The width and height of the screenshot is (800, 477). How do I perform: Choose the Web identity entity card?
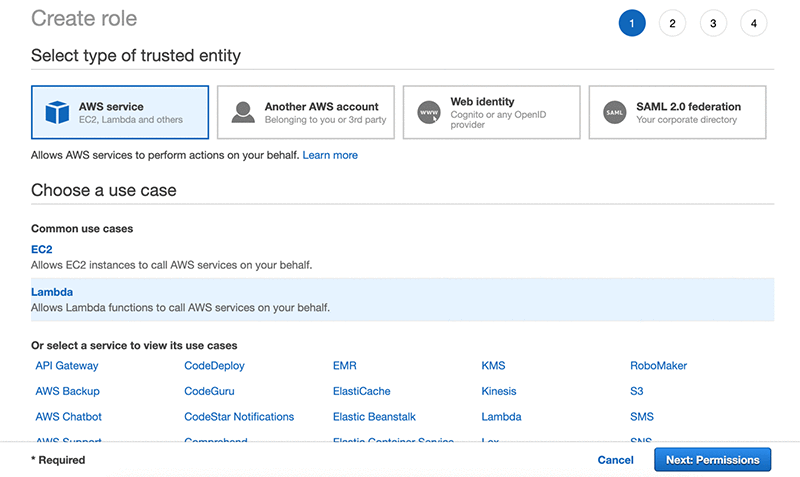491,112
